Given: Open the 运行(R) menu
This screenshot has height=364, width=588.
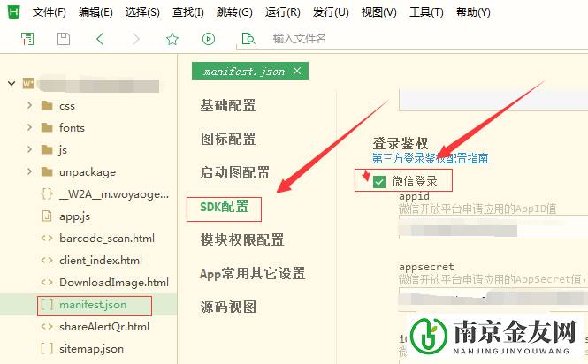Looking at the screenshot, I should [282, 12].
